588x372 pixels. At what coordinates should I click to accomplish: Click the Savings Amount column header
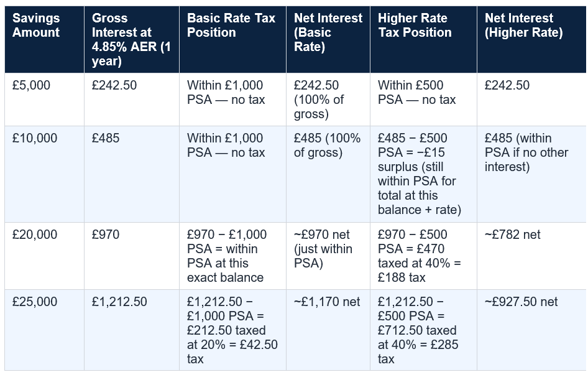click(x=44, y=39)
